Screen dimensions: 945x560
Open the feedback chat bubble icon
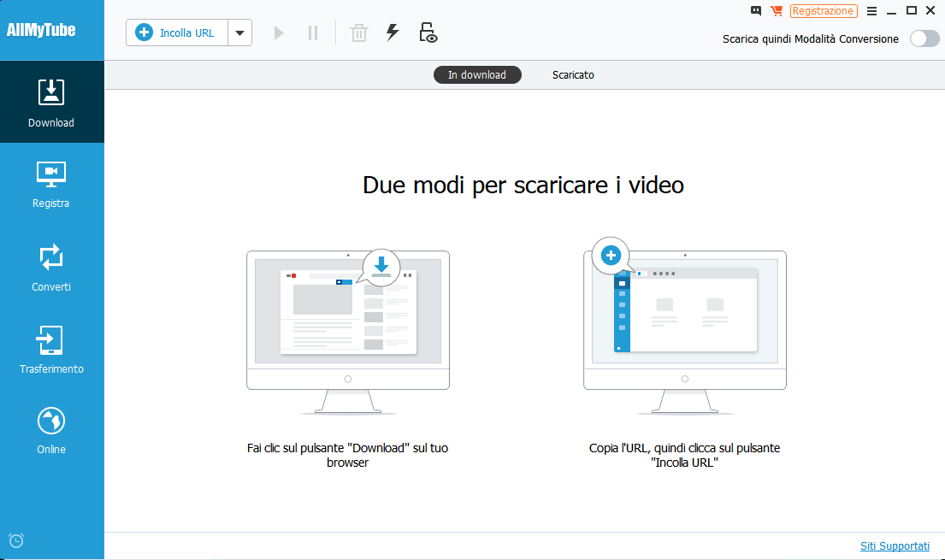756,11
